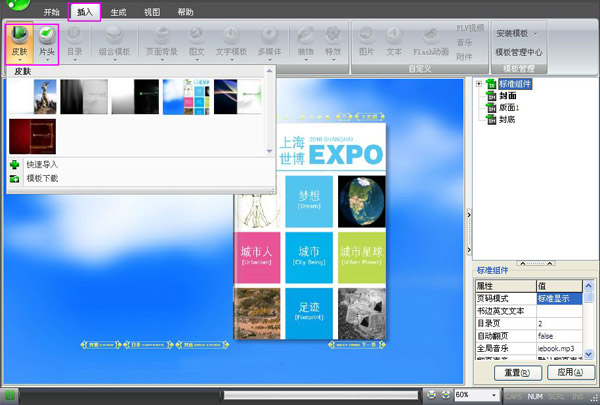Select the dark red skin thumbnail

click(x=33, y=136)
